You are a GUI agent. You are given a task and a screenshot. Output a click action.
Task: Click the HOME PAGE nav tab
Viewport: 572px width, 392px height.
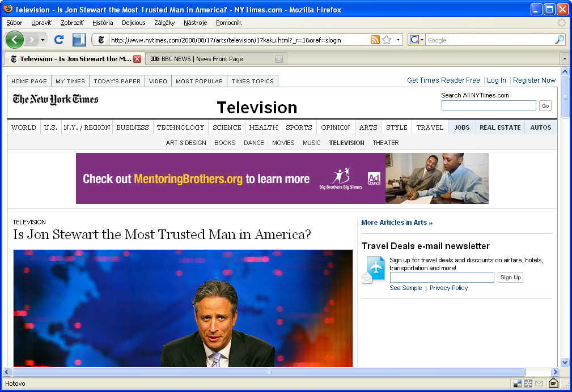coord(29,81)
